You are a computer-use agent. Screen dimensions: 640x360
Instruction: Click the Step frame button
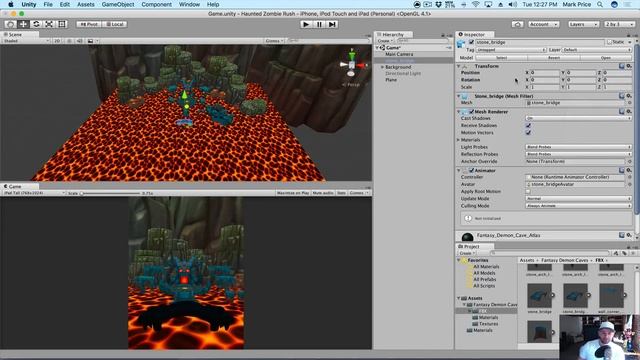[x=332, y=24]
